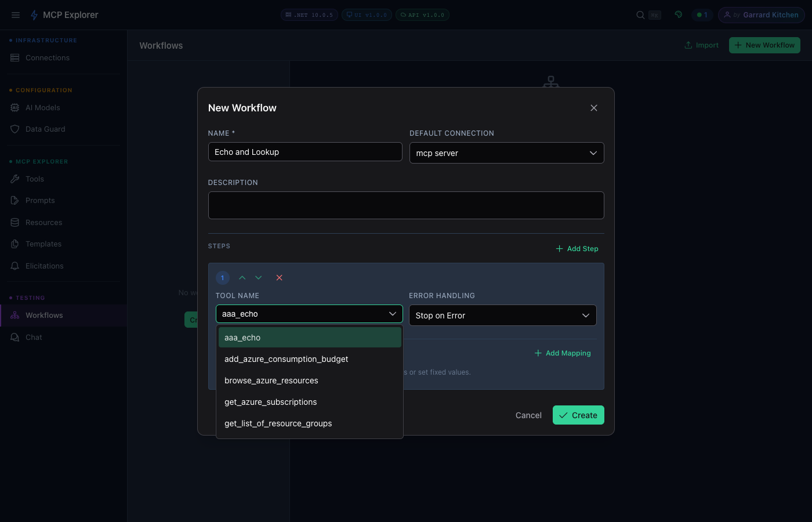Select the Tools icon in MCP Explorer section
Screen dimensions: 812x522
pyautogui.click(x=14, y=179)
